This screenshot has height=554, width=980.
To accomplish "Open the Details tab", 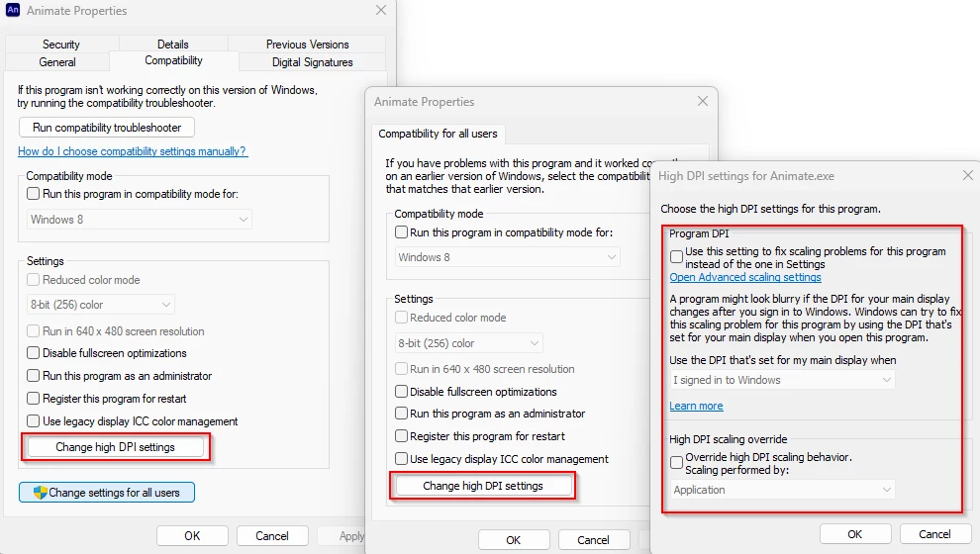I will (x=173, y=45).
